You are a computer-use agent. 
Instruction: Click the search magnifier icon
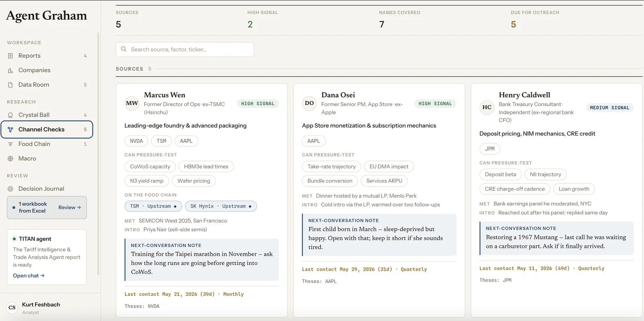(124, 49)
